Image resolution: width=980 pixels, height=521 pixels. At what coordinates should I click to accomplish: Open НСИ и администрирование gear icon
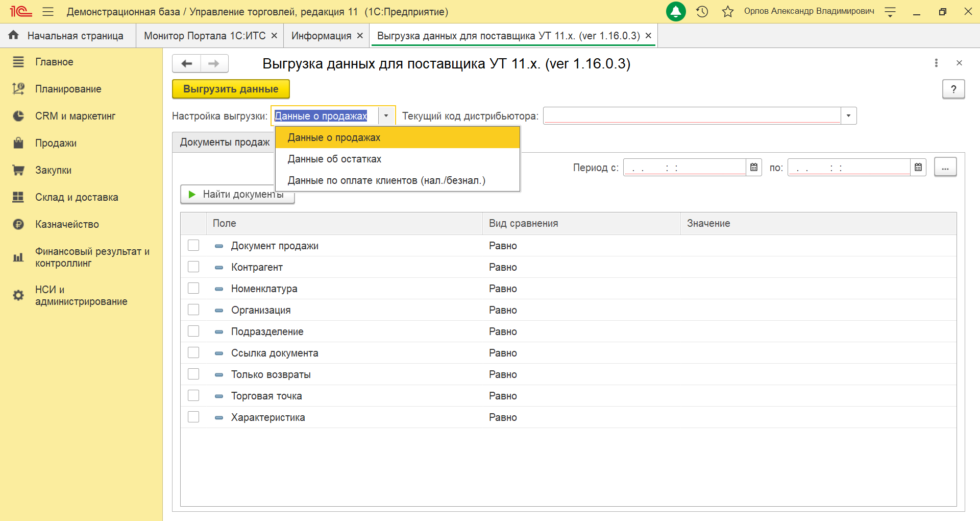click(18, 295)
